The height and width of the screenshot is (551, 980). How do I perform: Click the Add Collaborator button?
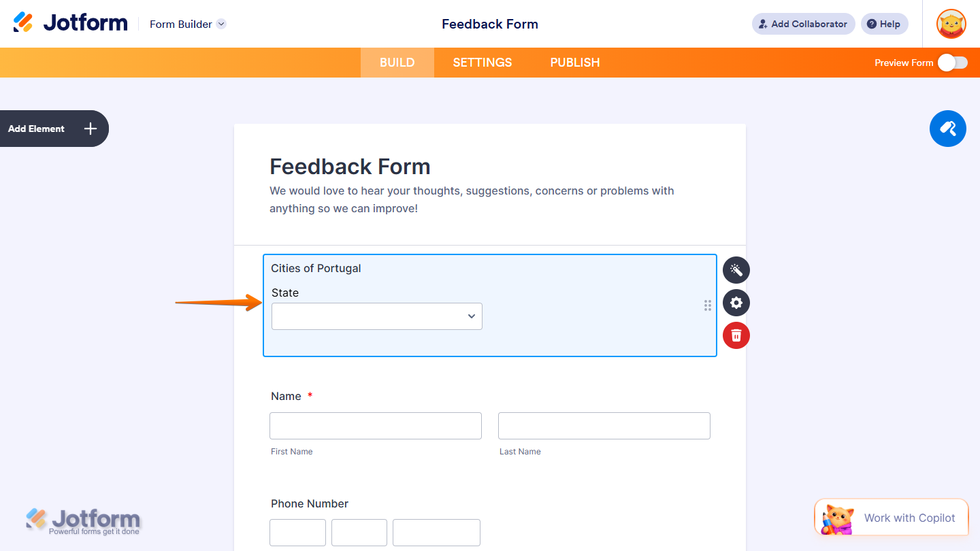[x=803, y=24]
